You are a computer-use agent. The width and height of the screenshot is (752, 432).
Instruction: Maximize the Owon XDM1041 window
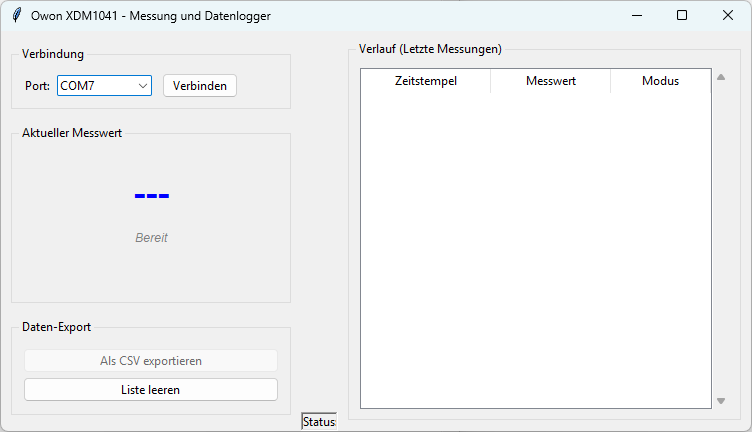682,15
